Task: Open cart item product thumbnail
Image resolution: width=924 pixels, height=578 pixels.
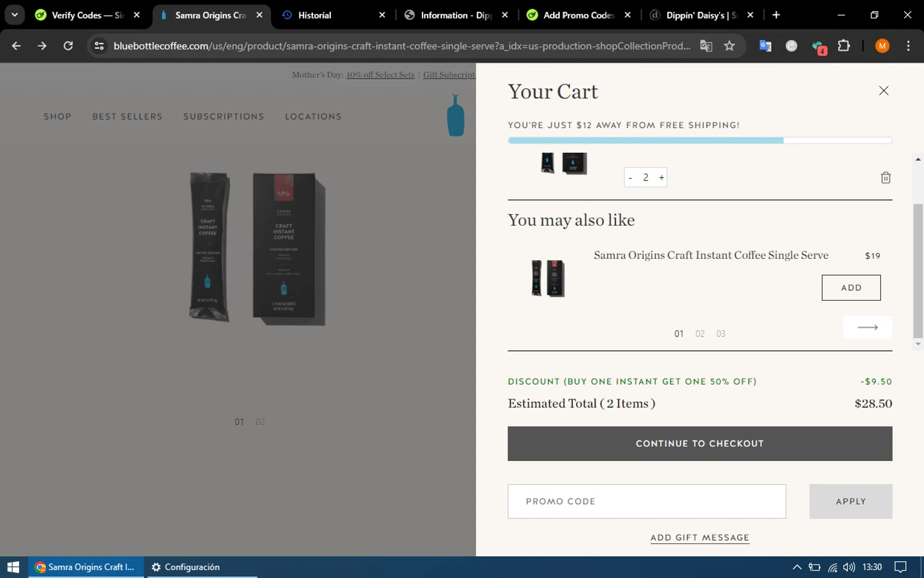Action: pyautogui.click(x=564, y=163)
